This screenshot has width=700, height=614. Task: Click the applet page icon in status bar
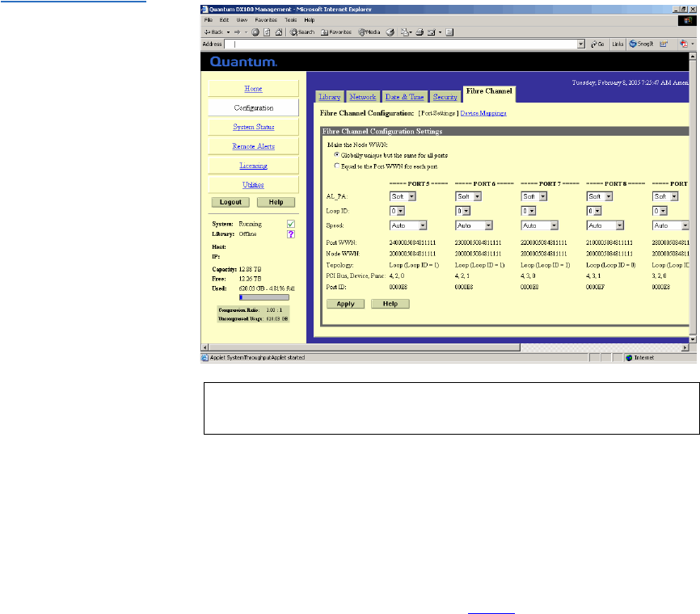pyautogui.click(x=205, y=358)
